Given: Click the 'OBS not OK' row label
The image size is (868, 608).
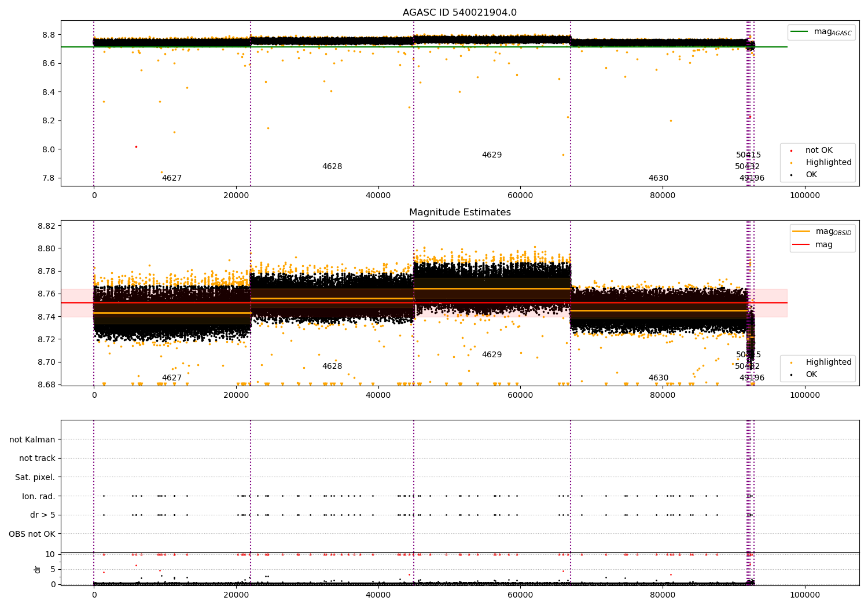Looking at the screenshot, I should tap(32, 534).
